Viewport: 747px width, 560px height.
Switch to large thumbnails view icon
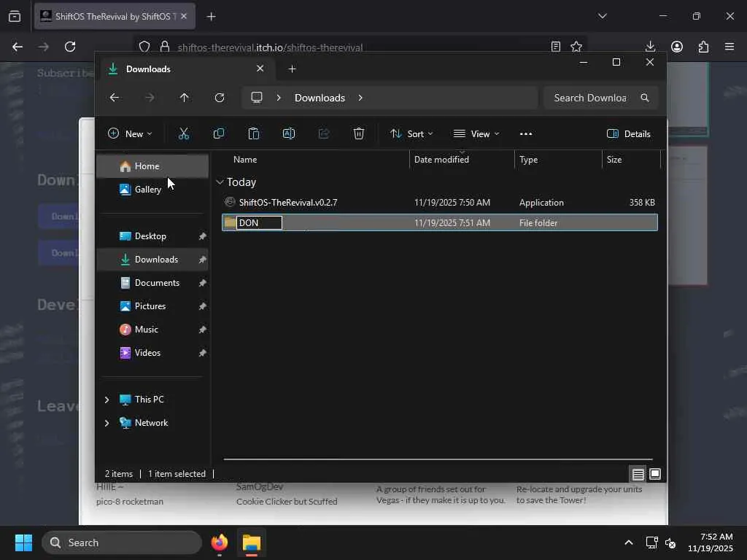pyautogui.click(x=655, y=474)
